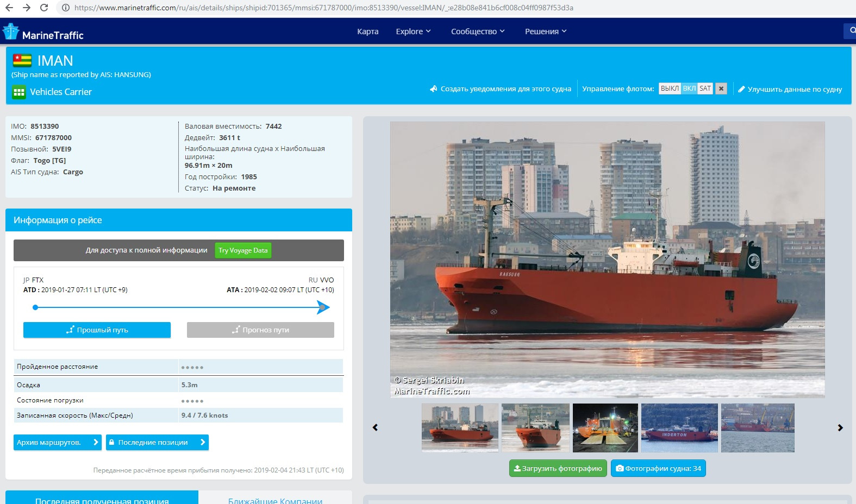The width and height of the screenshot is (856, 504).
Task: Open Фотографии судна: 34 gallery button
Action: pos(658,468)
